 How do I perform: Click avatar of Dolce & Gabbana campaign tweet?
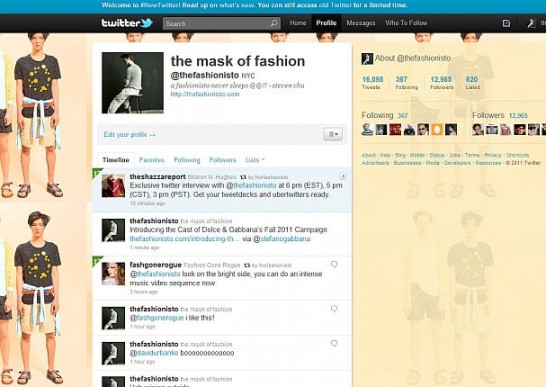[113, 230]
